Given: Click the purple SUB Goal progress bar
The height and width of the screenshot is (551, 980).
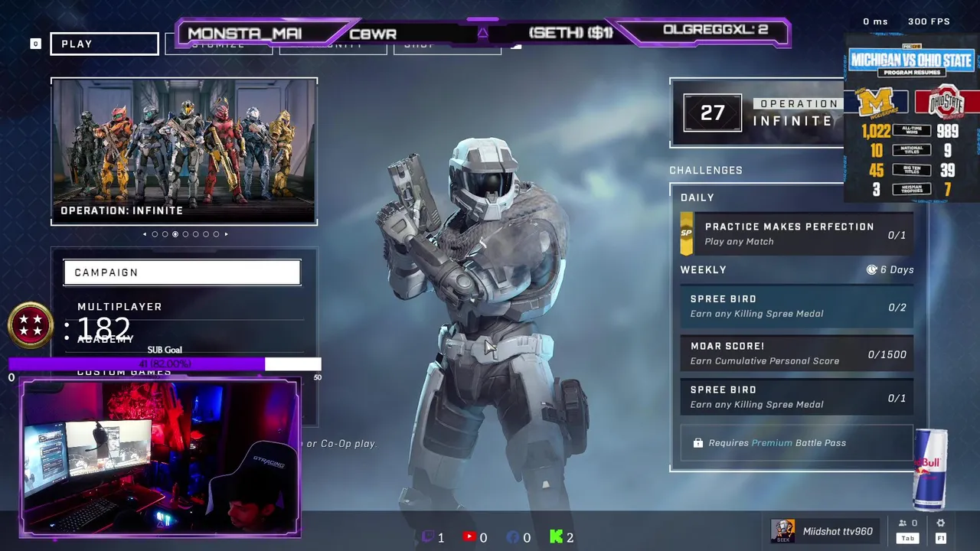Looking at the screenshot, I should point(165,364).
